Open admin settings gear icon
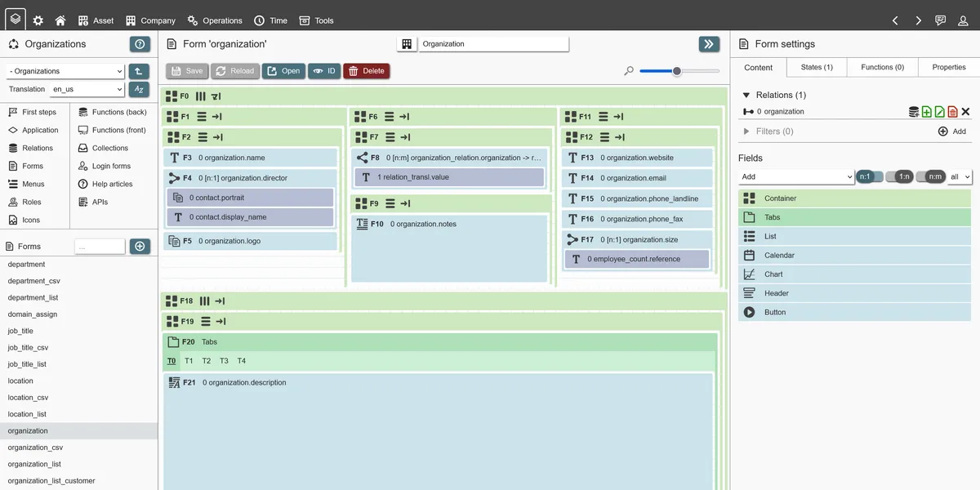 [x=38, y=20]
